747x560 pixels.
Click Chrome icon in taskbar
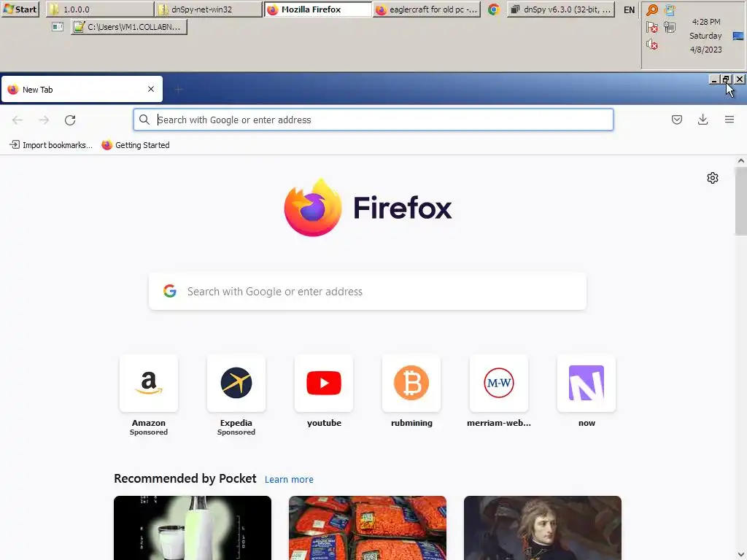(494, 9)
